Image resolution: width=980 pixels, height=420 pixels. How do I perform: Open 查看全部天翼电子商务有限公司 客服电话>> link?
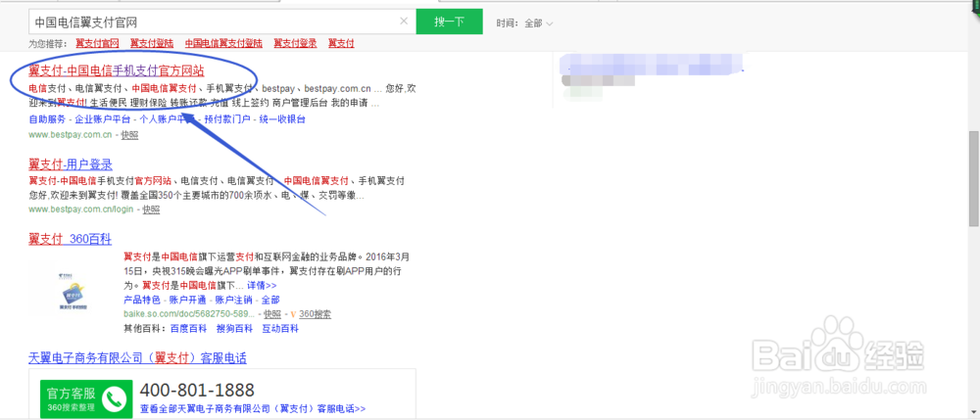click(x=253, y=409)
